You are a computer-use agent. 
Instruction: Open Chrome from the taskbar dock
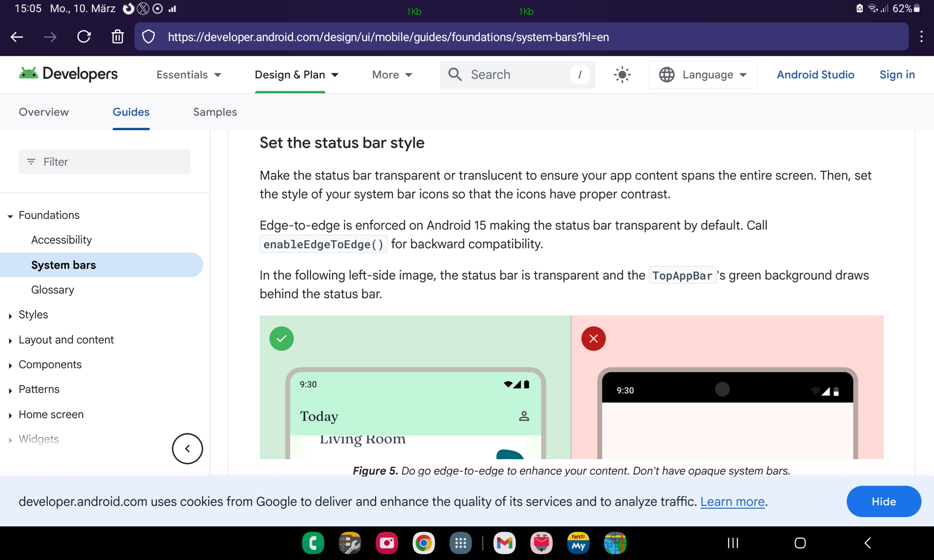click(424, 543)
